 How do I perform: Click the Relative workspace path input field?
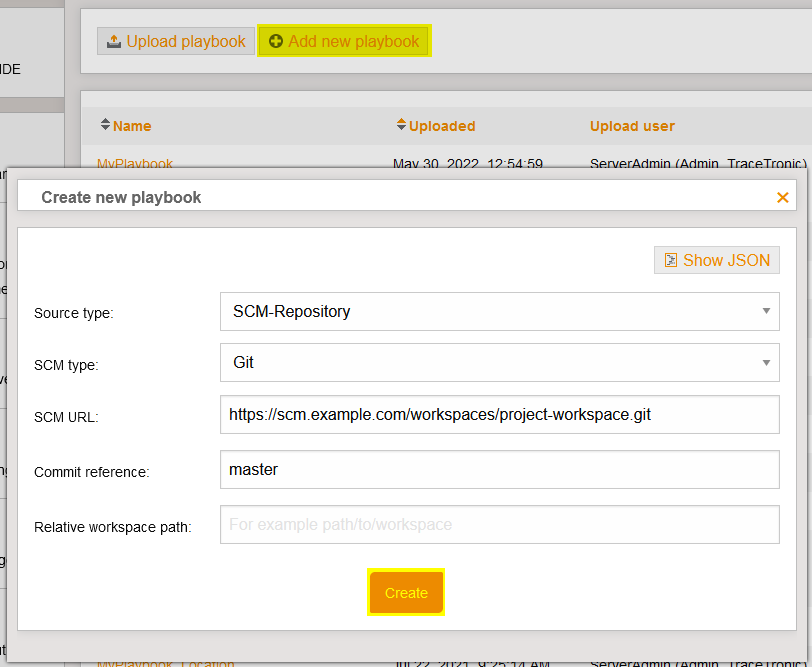[x=500, y=524]
